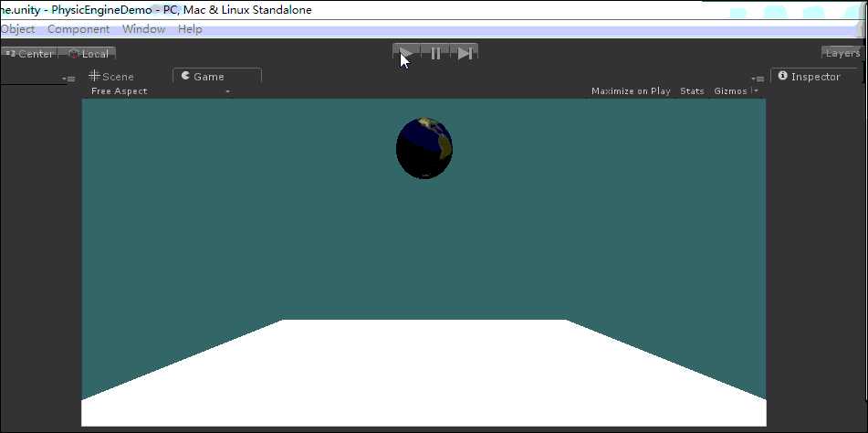Click the Game tab pacman icon

pos(185,75)
